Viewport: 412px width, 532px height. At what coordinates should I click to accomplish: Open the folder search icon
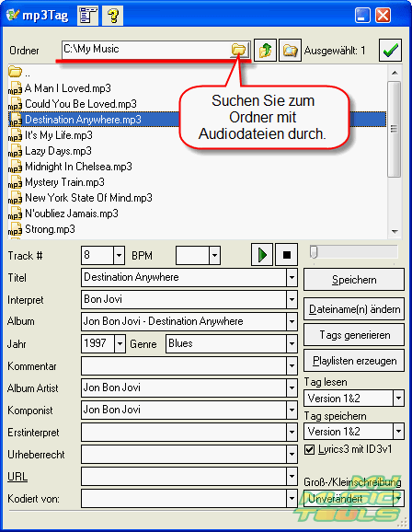290,51
